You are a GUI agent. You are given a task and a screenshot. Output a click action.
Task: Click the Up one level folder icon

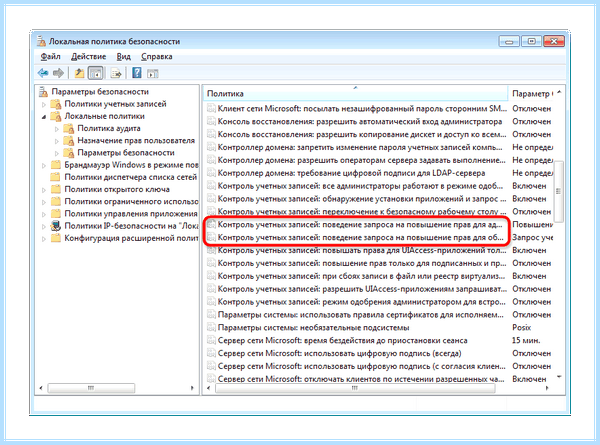pyautogui.click(x=79, y=73)
